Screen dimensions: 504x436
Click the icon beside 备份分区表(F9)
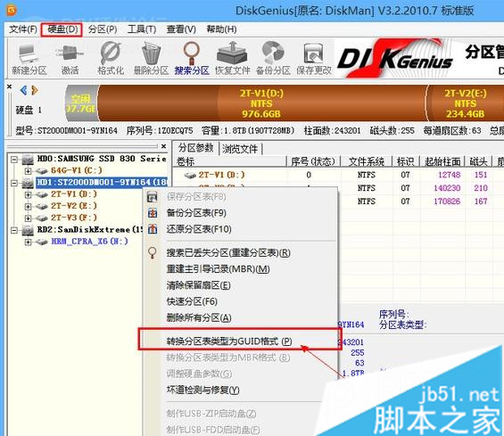click(x=152, y=213)
